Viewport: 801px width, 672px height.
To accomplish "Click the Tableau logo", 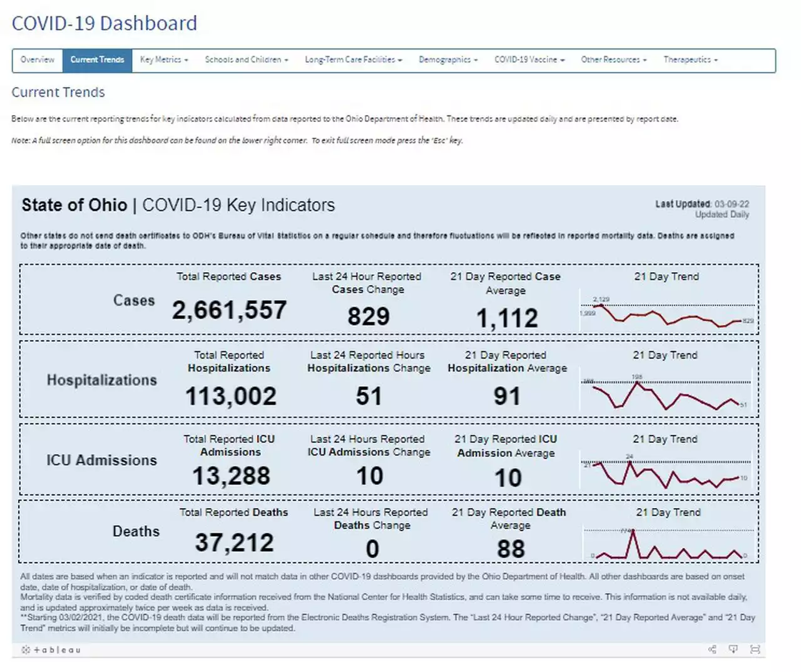I will pos(51,650).
